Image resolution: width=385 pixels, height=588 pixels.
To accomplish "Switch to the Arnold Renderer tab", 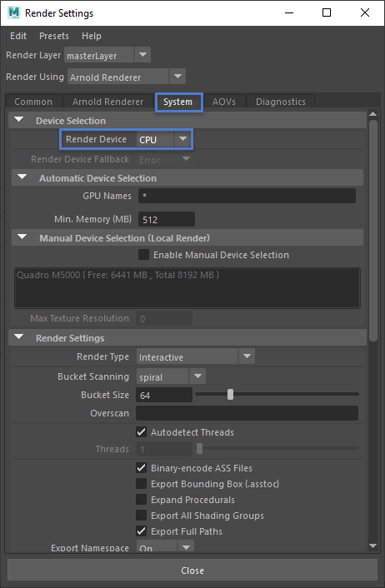I will [x=107, y=102].
